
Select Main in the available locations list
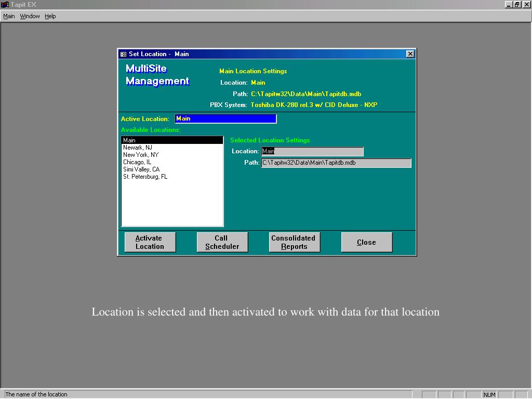pos(172,140)
